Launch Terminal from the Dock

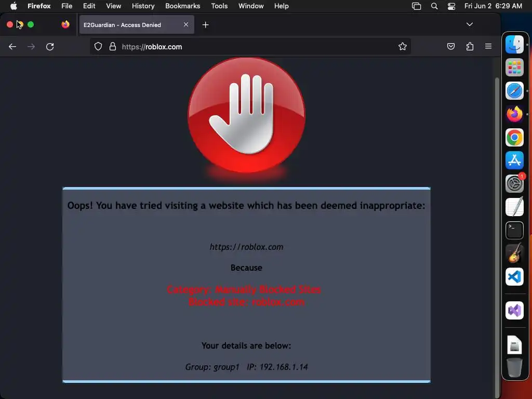(514, 230)
